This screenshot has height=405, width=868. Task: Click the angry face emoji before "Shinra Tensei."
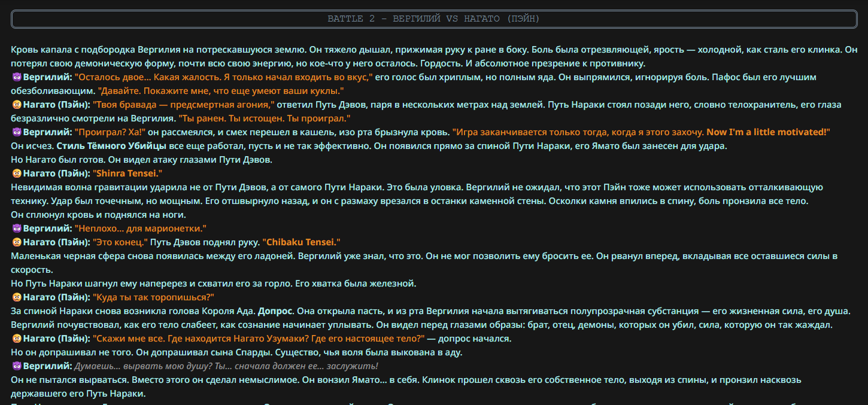pyautogui.click(x=16, y=174)
